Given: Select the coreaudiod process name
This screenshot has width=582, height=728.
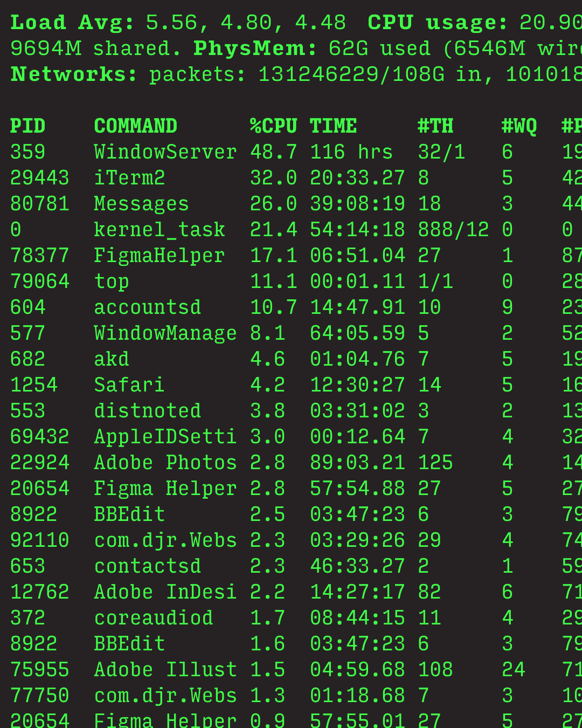Looking at the screenshot, I should point(153,618).
